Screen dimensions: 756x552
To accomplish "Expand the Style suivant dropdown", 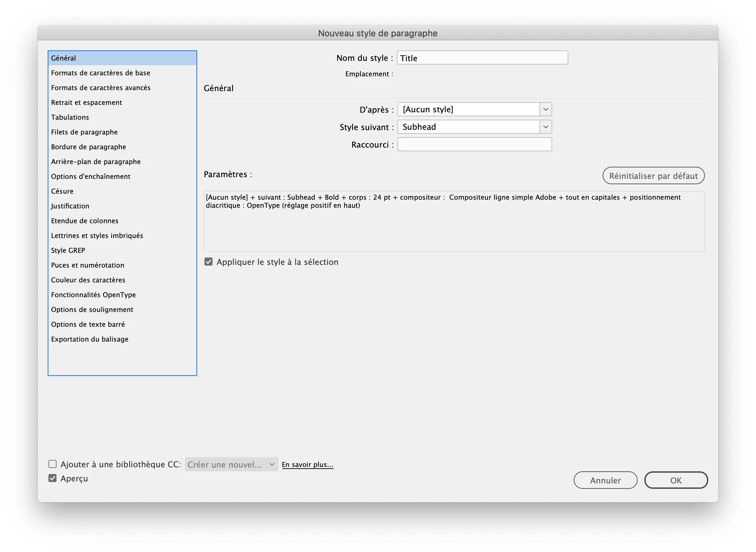I will coord(545,127).
